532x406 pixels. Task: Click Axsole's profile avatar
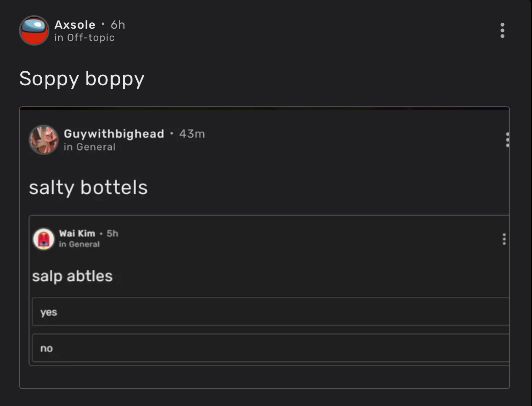pos(34,30)
